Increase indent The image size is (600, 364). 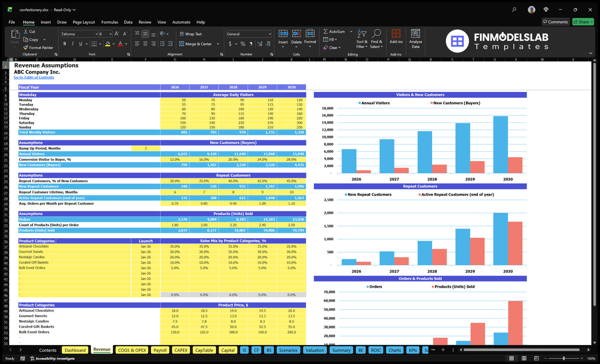[x=170, y=44]
